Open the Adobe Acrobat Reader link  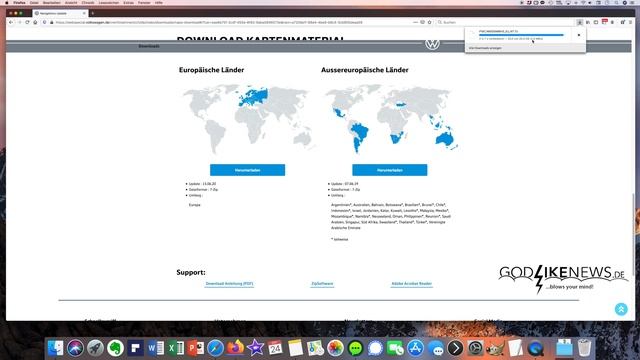411,283
